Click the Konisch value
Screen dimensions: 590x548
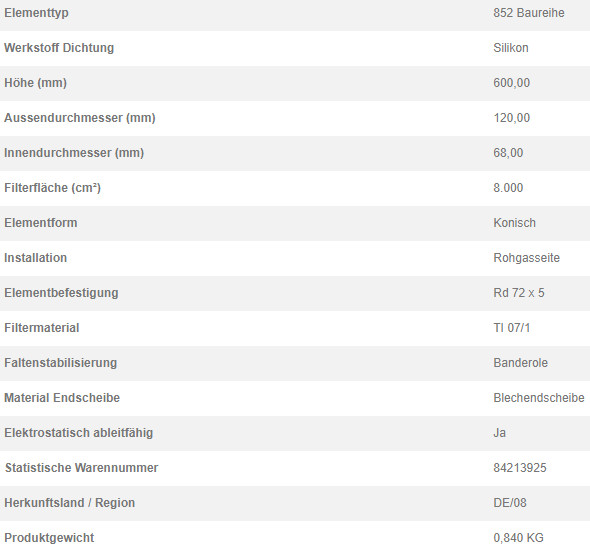514,223
